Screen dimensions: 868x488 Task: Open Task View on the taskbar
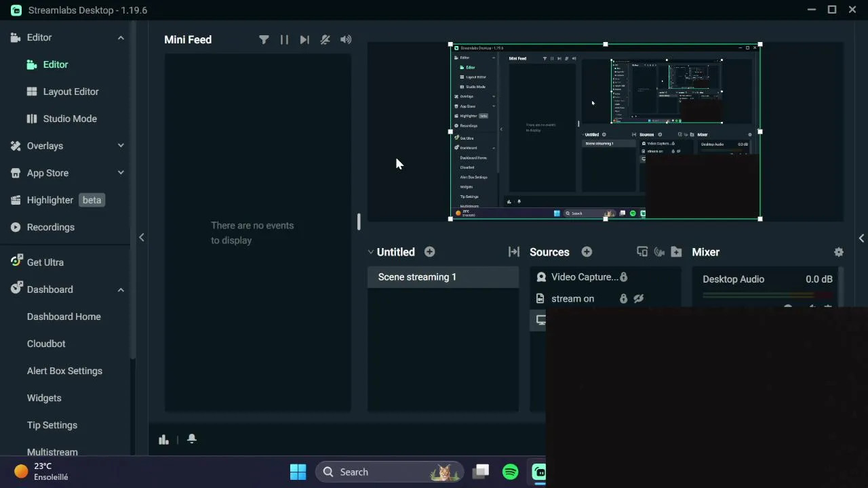pos(481,472)
